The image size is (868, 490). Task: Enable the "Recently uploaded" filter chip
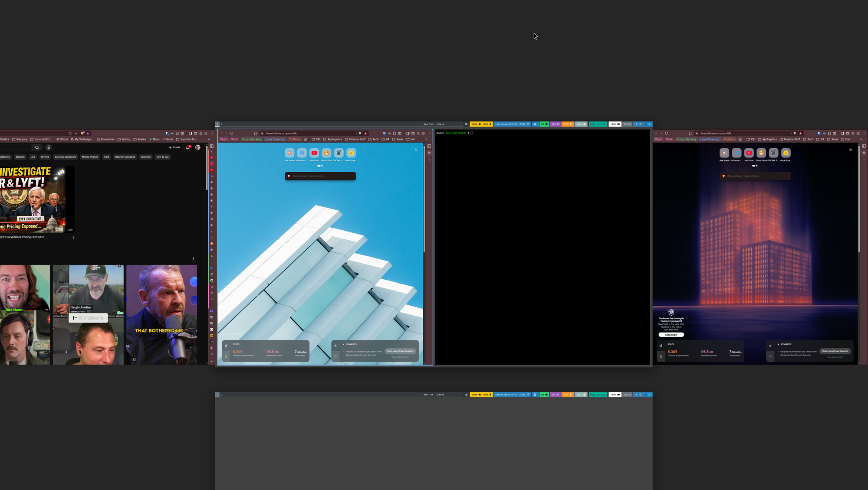click(x=125, y=157)
